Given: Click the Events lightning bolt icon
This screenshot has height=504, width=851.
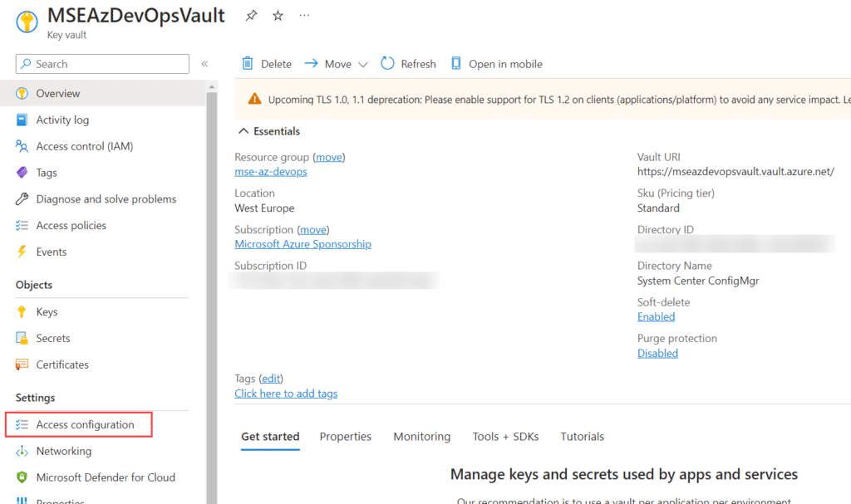Looking at the screenshot, I should tap(22, 252).
